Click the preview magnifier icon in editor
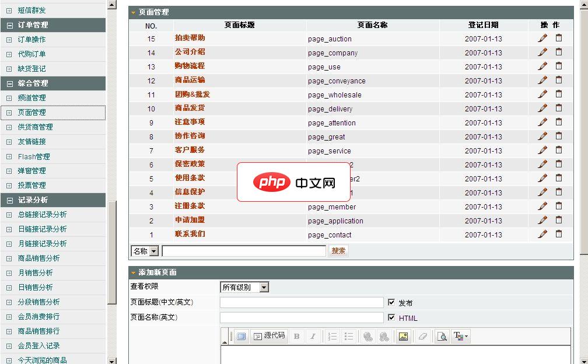 442,337
